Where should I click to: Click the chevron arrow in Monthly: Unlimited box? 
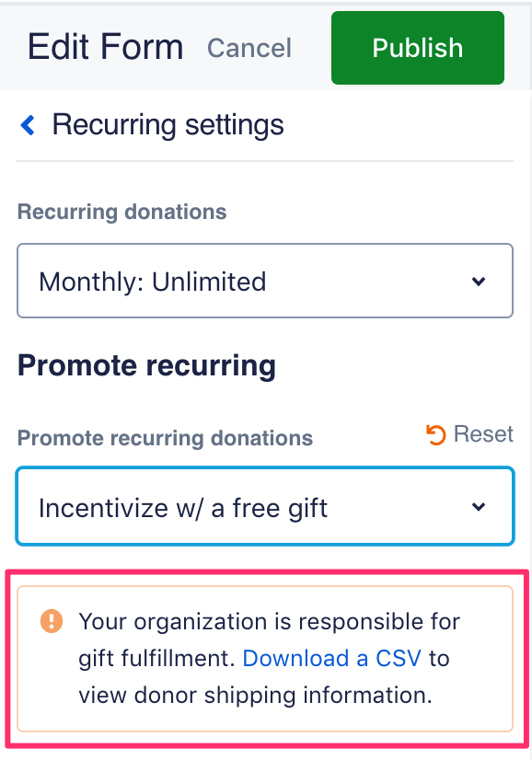[x=479, y=282]
